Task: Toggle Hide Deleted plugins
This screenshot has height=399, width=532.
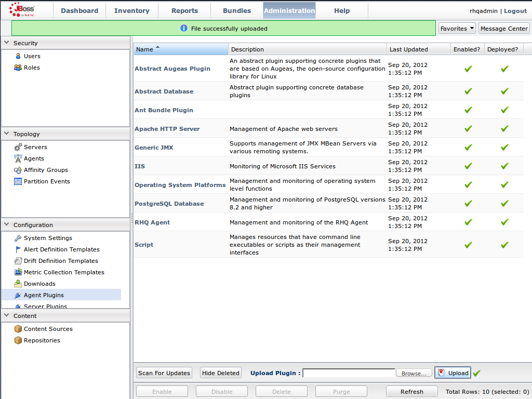Action: [220, 373]
